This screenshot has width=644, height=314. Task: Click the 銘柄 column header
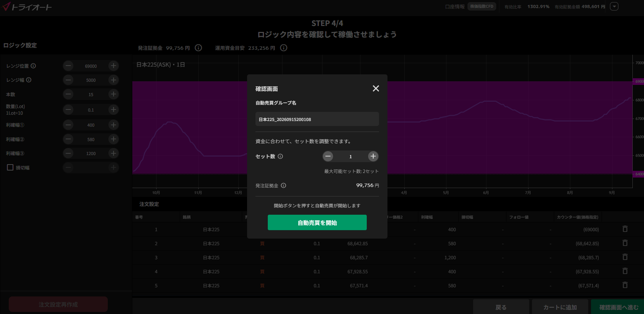click(187, 217)
